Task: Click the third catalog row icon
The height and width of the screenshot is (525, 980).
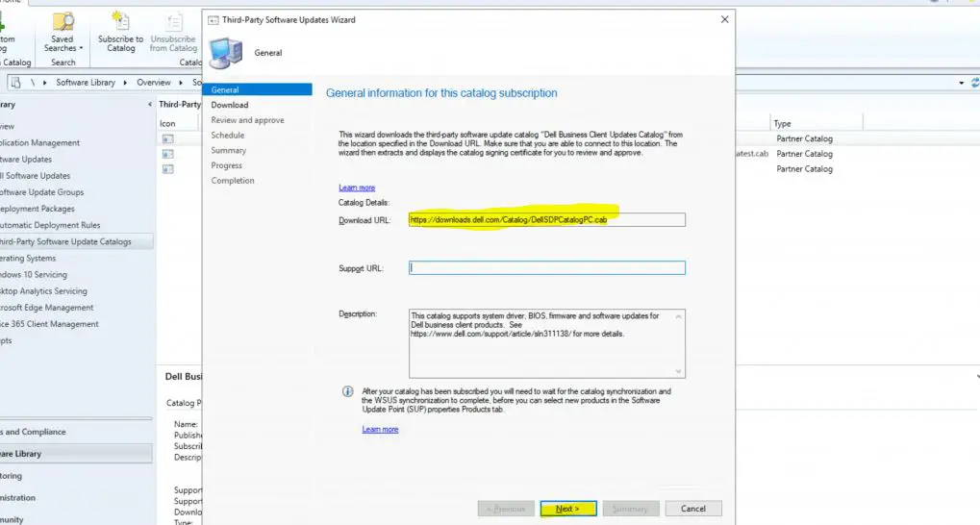Action: click(x=167, y=169)
